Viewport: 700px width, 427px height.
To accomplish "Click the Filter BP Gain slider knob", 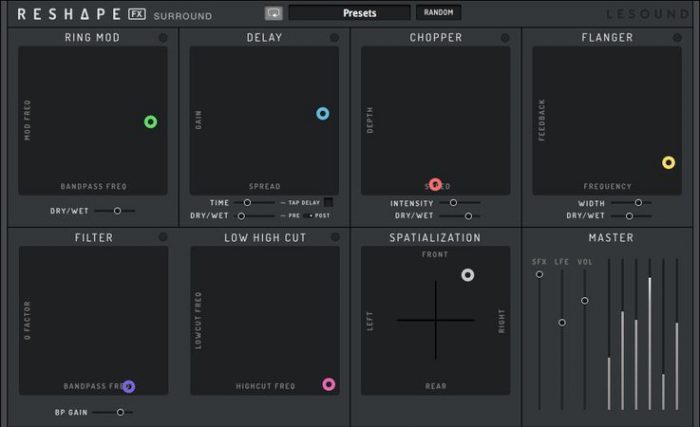I will [x=120, y=412].
